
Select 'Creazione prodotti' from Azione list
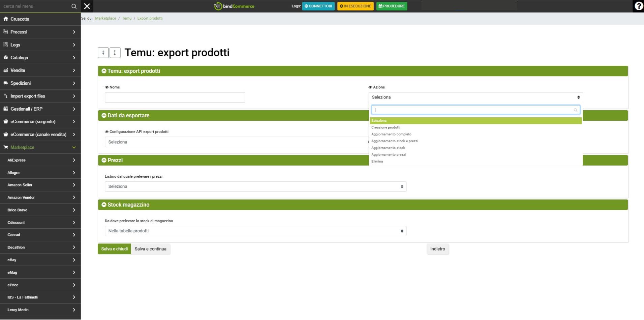386,127
